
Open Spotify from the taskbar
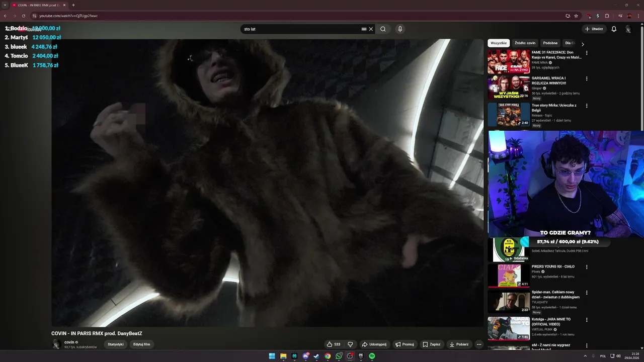372,356
